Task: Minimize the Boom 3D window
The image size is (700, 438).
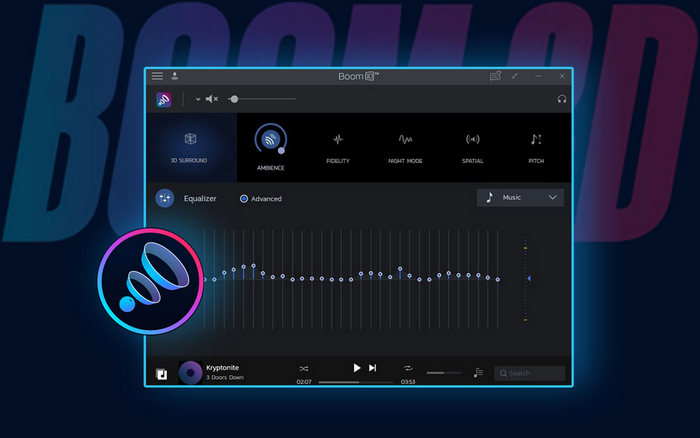Action: coord(539,76)
